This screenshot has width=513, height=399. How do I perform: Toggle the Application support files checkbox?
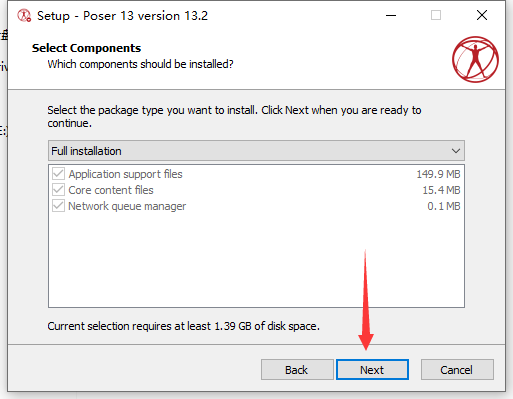(58, 174)
